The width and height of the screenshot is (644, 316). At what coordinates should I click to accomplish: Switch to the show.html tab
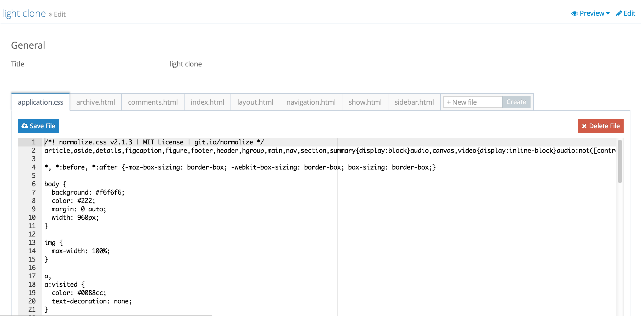pyautogui.click(x=365, y=102)
